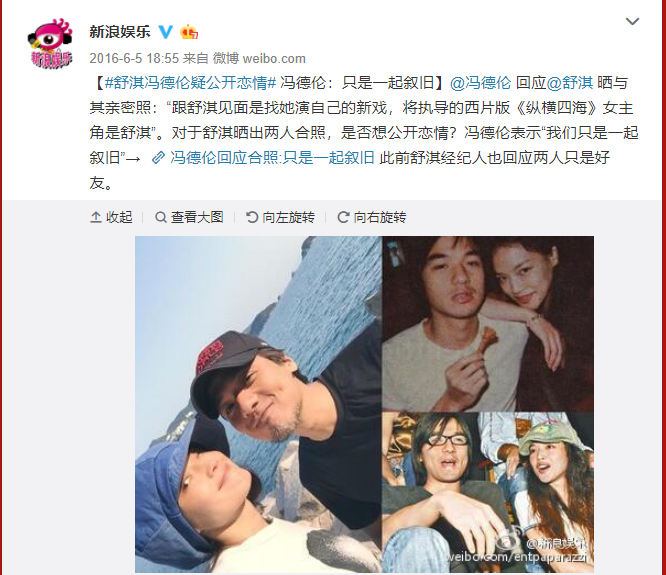This screenshot has width=666, height=575.
Task: Click the rotate-left icon
Action: [x=252, y=217]
